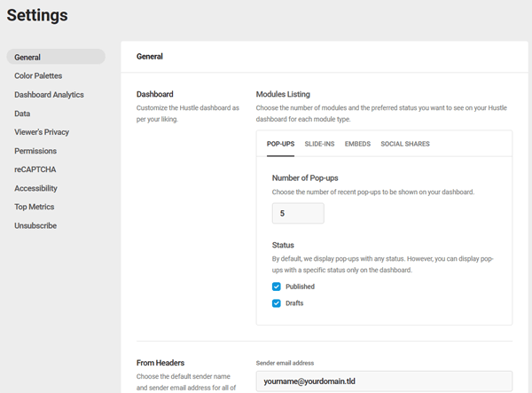
Task: Switch to the EMBEDS tab
Action: pos(357,144)
